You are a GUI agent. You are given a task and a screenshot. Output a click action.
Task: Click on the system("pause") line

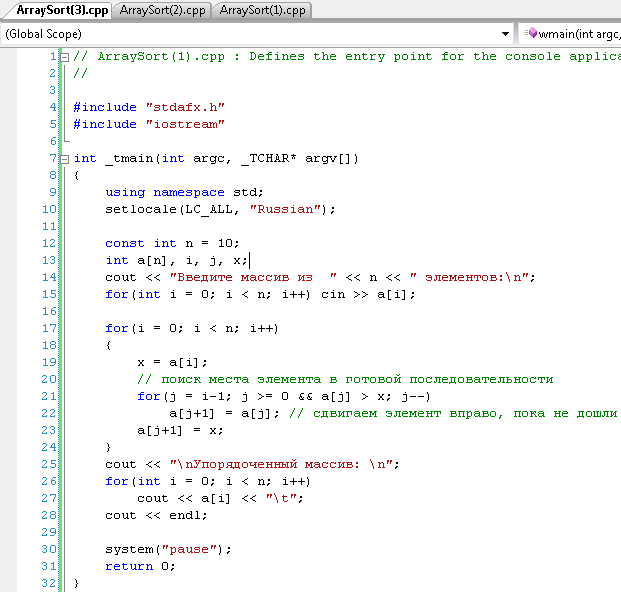(x=168, y=549)
